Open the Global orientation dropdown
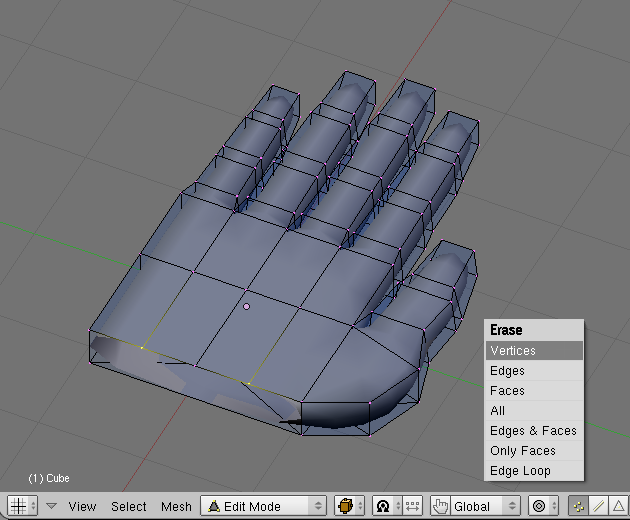Viewport: 630px width, 520px height. click(485, 506)
